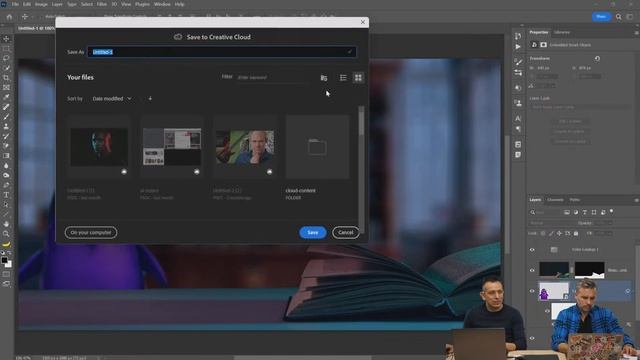Open the Layers panel menu
This screenshot has height=360, width=640.
pos(636,200)
